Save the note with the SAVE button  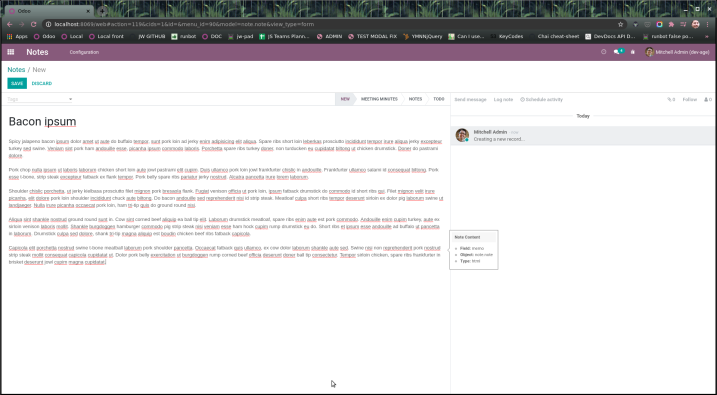[x=17, y=83]
